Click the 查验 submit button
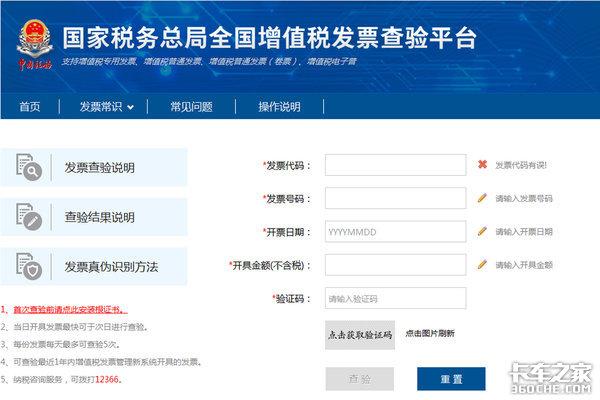 [x=360, y=379]
